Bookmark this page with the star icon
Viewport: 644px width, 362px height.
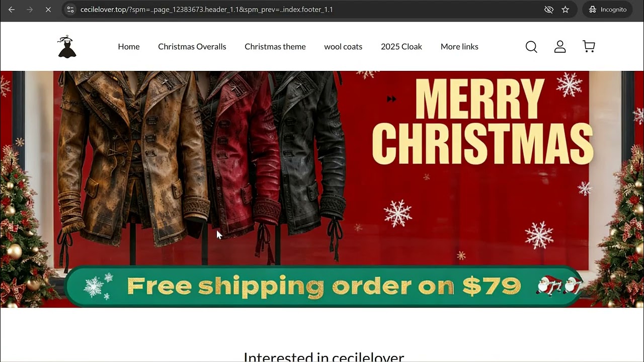coord(565,10)
